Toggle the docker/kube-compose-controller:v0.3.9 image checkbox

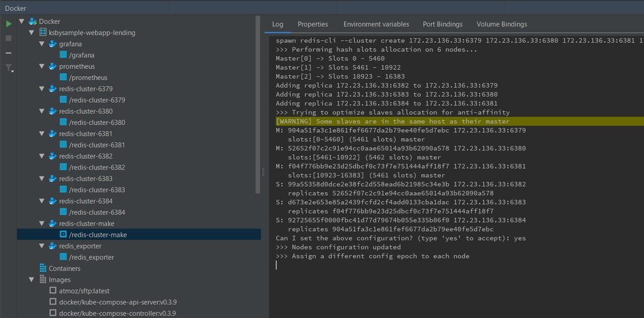pyautogui.click(x=53, y=313)
